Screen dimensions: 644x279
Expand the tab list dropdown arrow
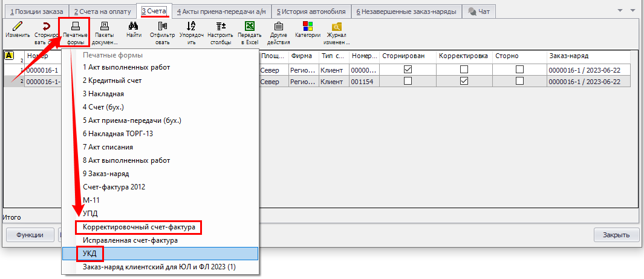coord(619,11)
